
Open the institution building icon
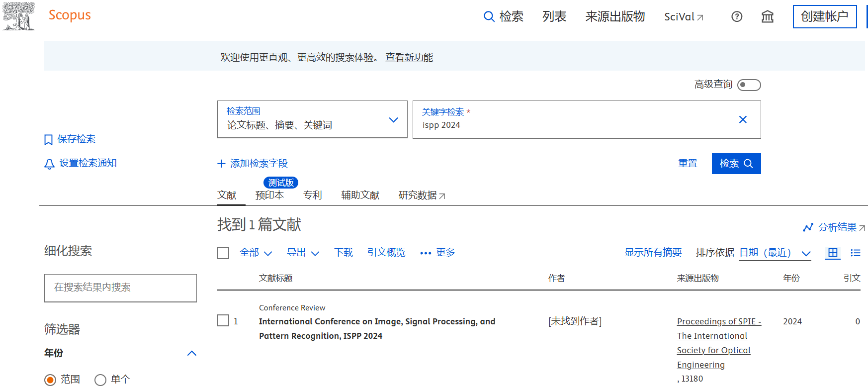[768, 16]
